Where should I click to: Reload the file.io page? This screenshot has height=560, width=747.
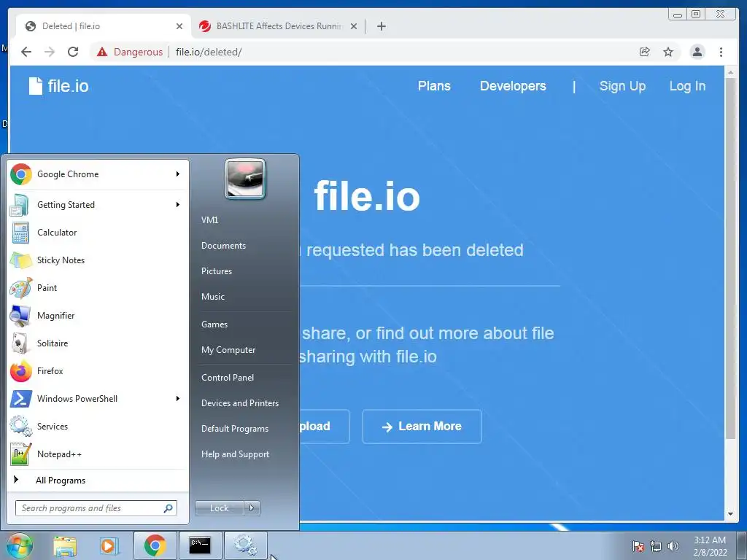point(73,52)
